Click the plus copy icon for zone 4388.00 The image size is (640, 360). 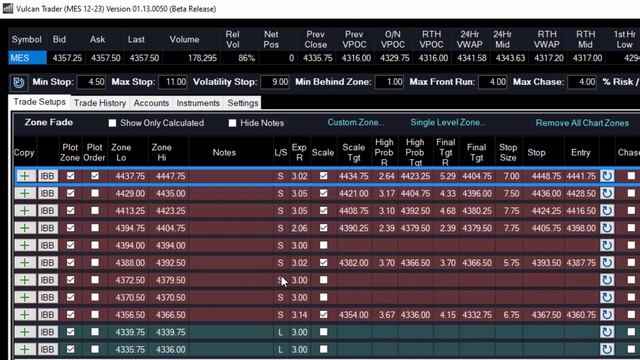coord(25,262)
